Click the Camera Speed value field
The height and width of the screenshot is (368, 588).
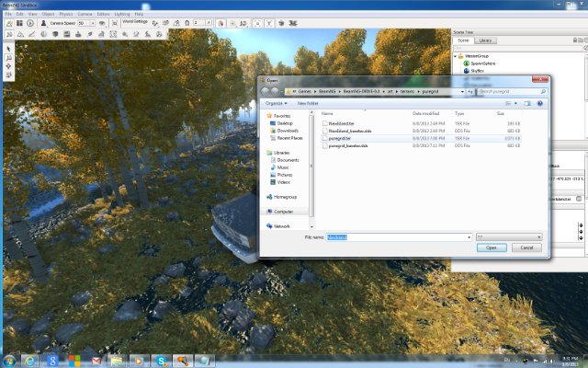tap(84, 23)
